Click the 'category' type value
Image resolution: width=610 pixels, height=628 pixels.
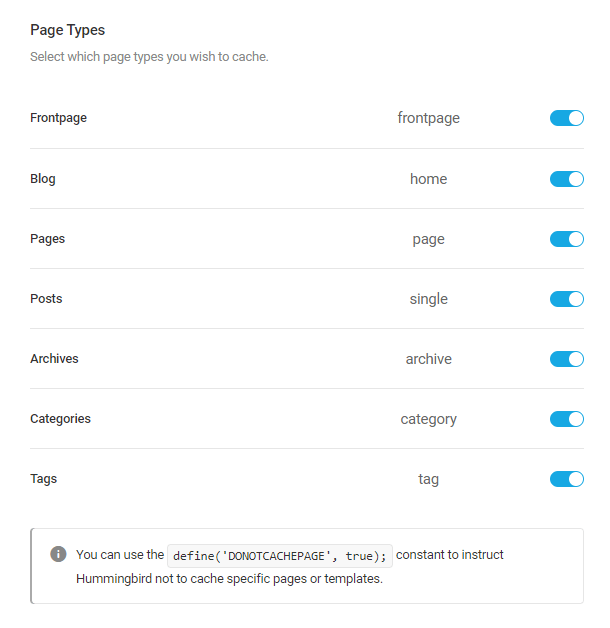tap(429, 420)
